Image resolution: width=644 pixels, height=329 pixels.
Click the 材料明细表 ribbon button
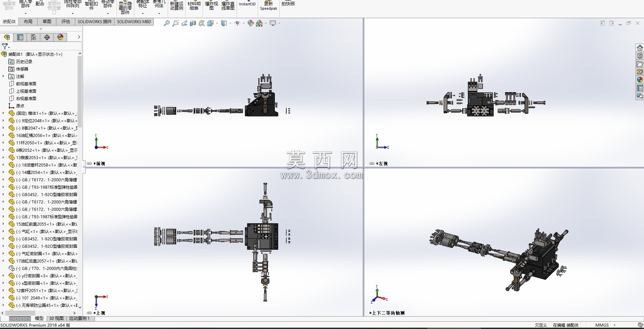tap(194, 6)
